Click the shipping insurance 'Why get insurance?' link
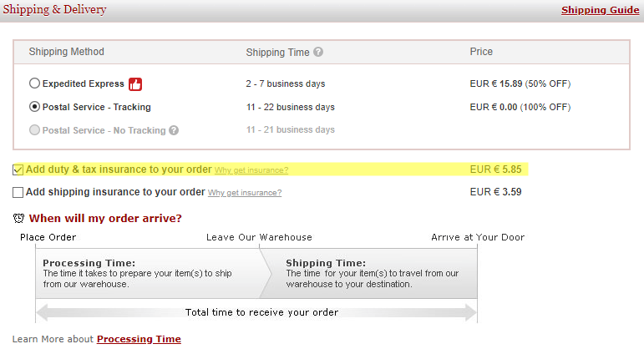This screenshot has width=644, height=349. 245,193
